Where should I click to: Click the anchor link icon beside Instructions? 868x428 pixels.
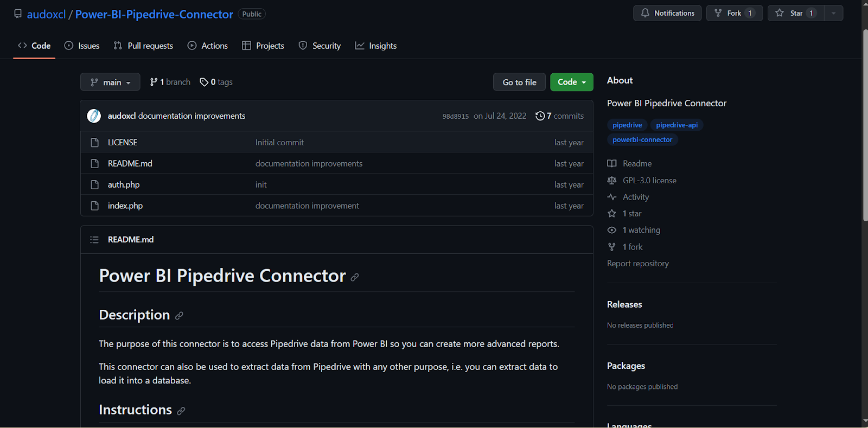pyautogui.click(x=181, y=411)
